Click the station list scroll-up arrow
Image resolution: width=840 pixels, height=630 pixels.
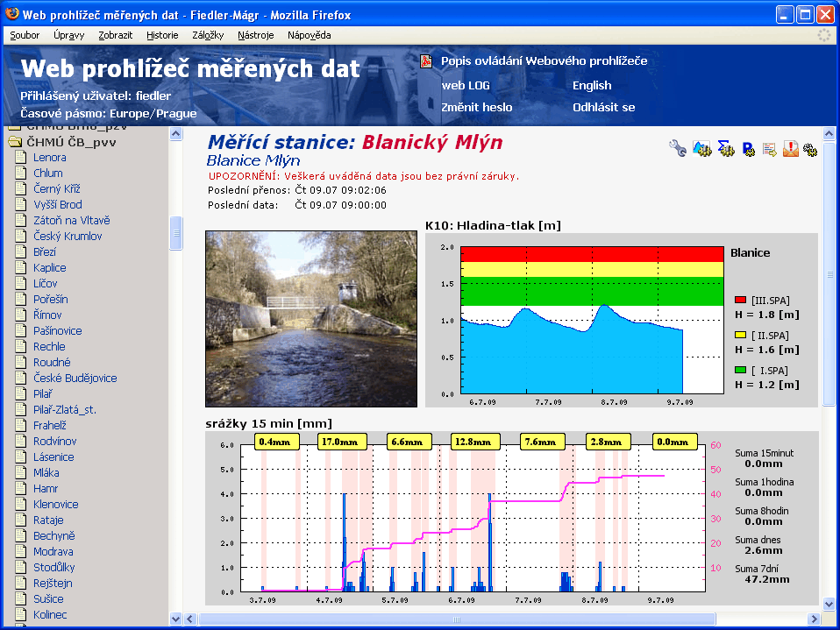tap(175, 134)
